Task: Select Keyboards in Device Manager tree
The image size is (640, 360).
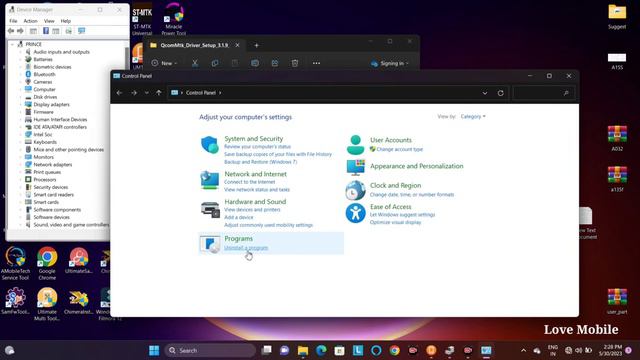Action: (x=45, y=142)
